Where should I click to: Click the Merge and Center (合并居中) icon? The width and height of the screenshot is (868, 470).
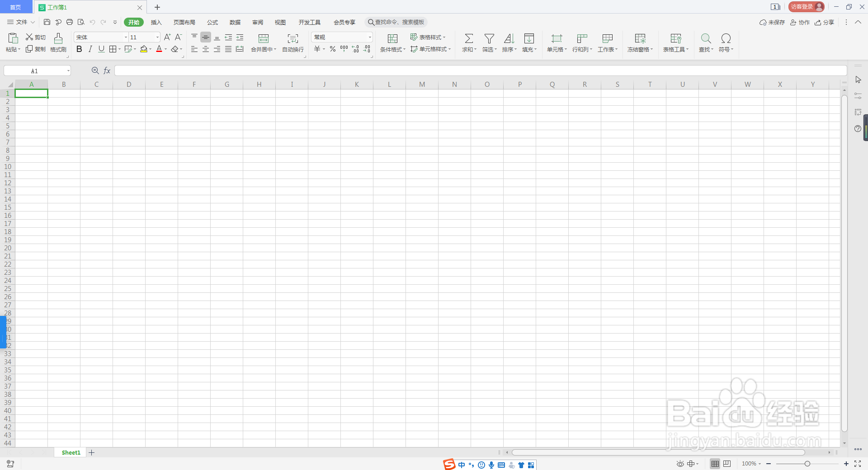[264, 38]
